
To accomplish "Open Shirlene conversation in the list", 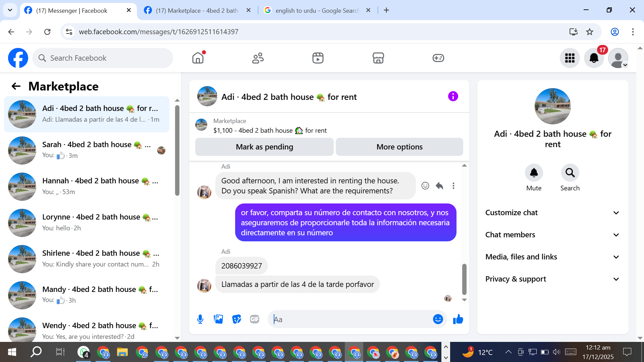I will (87, 259).
